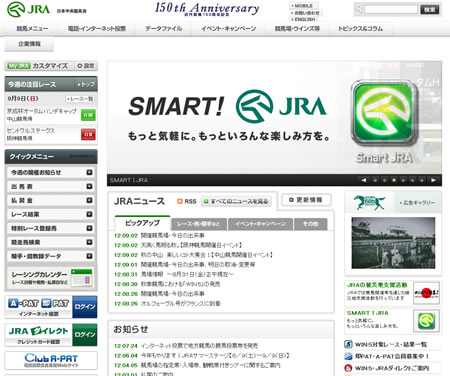Open the 電話・インターネット投票 menu
This screenshot has width=450, height=376.
[97, 29]
